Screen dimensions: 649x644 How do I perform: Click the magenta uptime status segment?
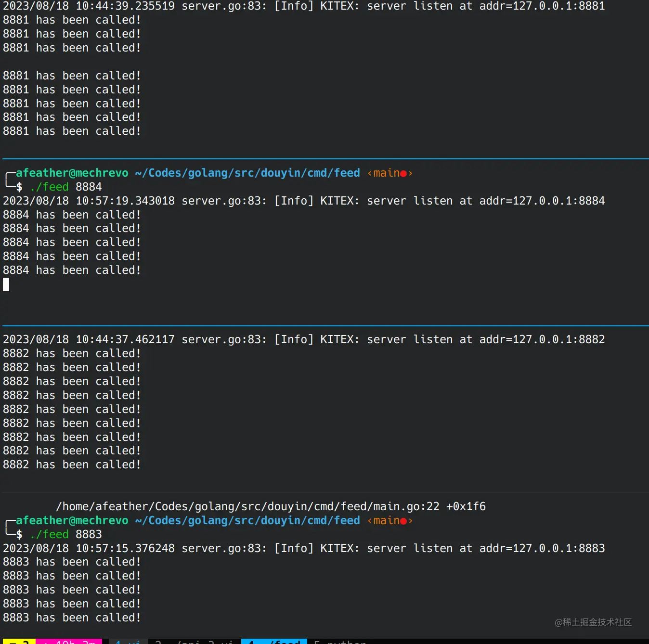pos(69,642)
